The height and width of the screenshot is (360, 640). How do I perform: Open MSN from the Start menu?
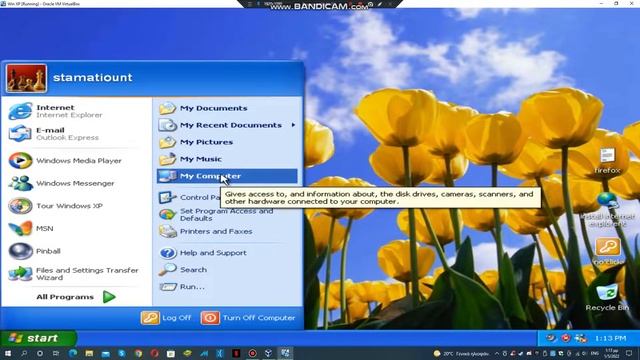[31, 229]
